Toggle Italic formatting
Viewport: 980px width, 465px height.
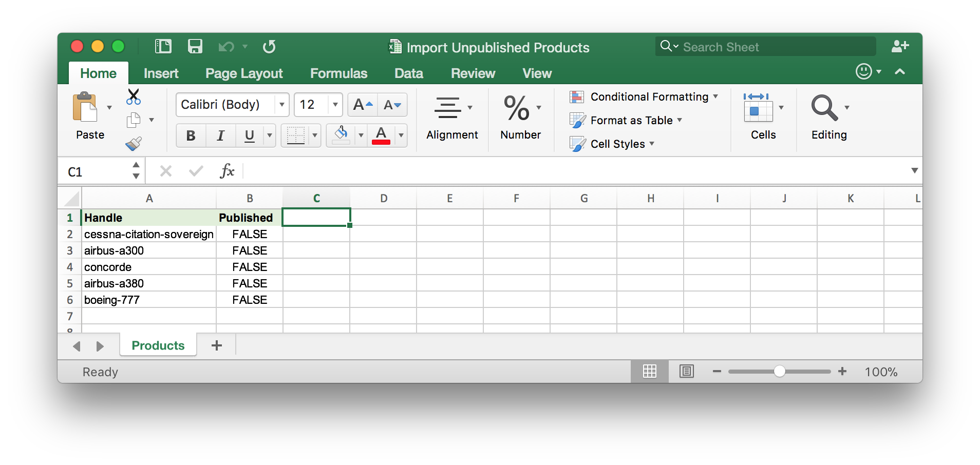(220, 135)
